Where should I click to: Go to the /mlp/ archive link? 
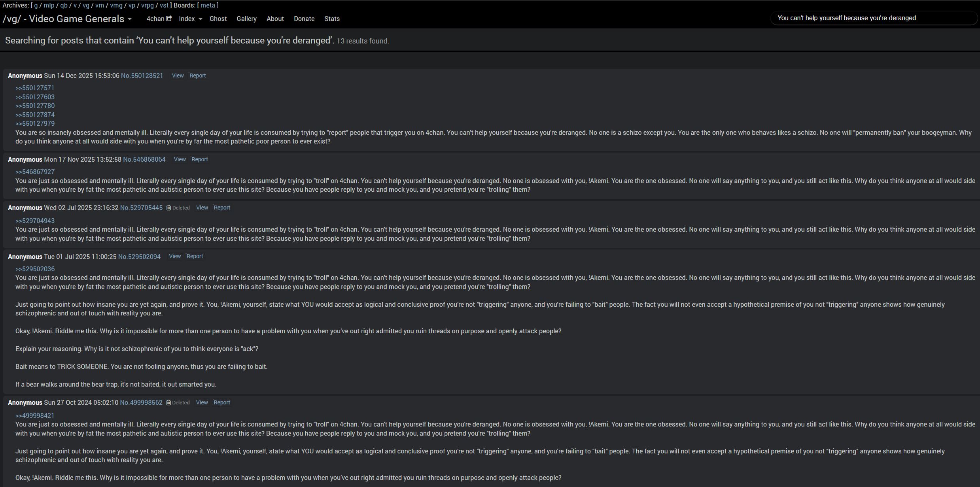pyautogui.click(x=49, y=6)
